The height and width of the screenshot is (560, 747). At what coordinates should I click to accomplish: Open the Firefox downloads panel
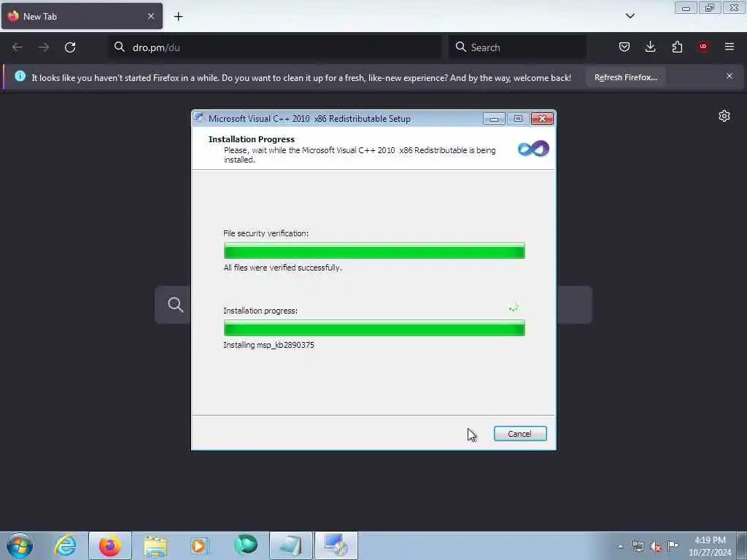[x=650, y=47]
